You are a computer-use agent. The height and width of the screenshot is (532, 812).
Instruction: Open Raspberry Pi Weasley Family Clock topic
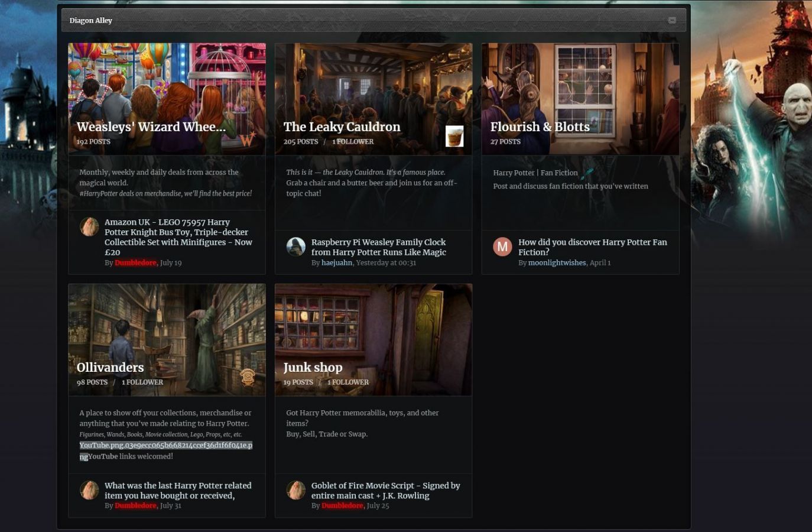click(379, 247)
